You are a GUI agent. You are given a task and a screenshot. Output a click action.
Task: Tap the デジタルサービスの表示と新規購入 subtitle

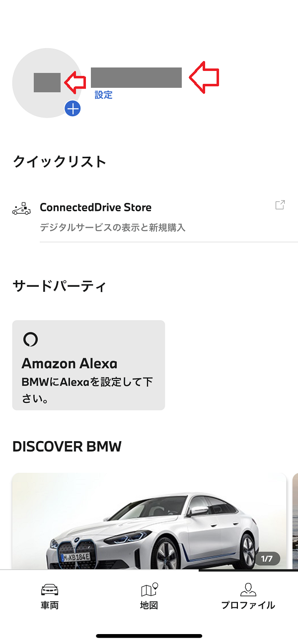point(113,228)
